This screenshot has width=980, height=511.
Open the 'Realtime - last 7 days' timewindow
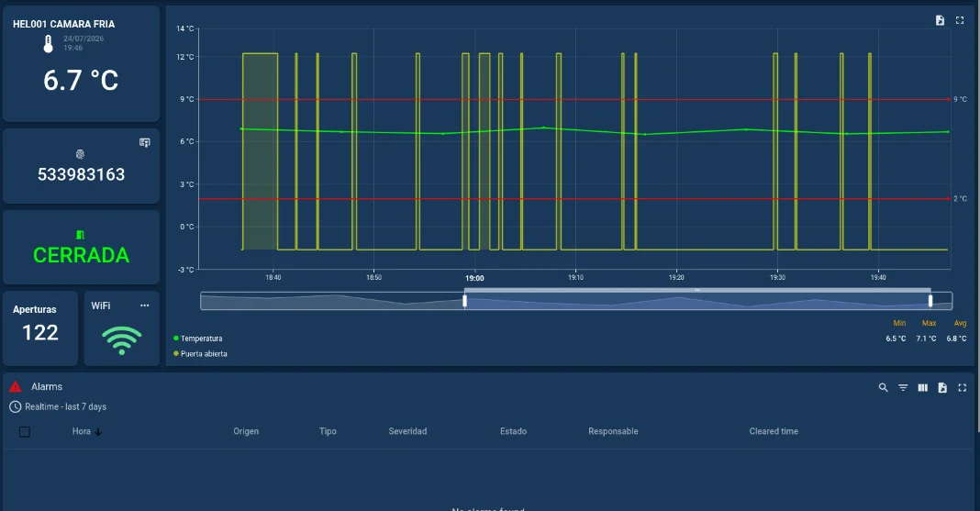coord(66,406)
